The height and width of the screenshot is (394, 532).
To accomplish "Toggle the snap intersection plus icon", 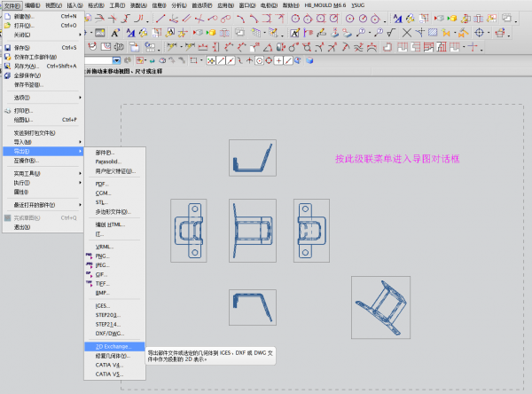I will pos(278,60).
